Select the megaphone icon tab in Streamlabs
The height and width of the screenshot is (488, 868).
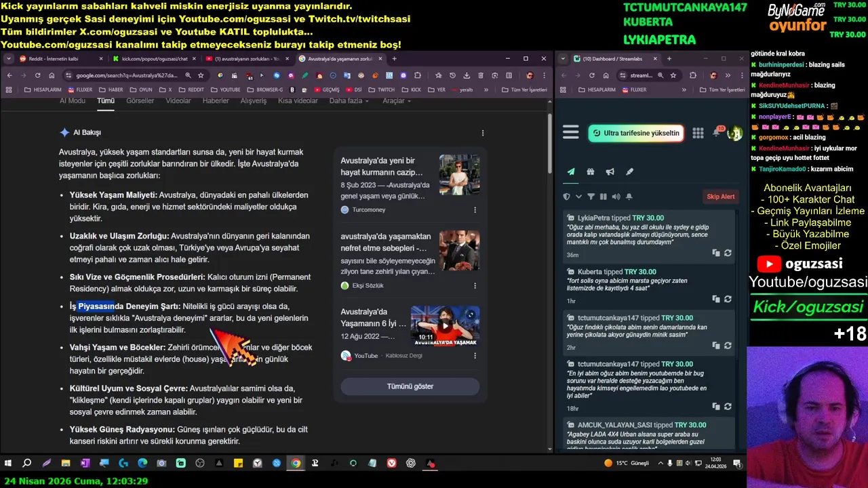(610, 171)
